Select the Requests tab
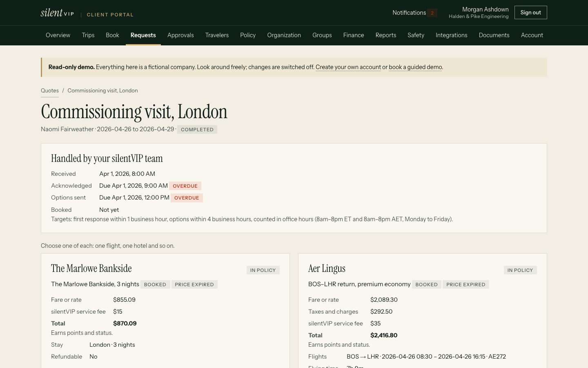The width and height of the screenshot is (588, 368). [143, 35]
